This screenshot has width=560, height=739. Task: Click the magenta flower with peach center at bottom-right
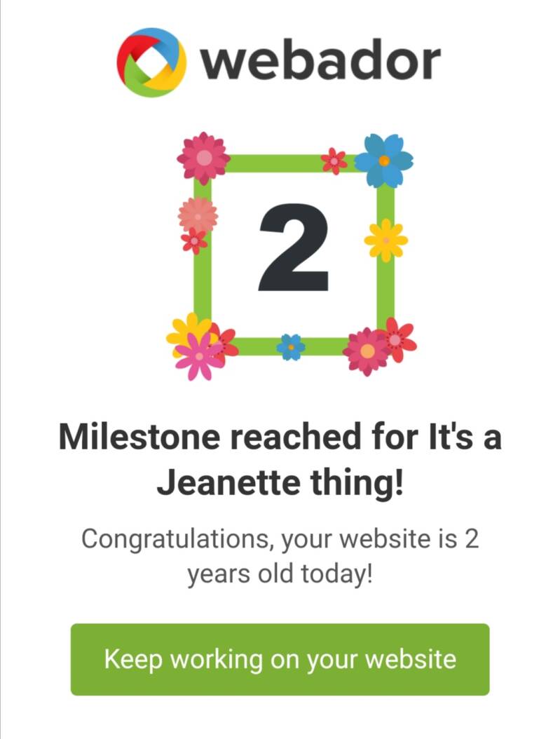366,351
